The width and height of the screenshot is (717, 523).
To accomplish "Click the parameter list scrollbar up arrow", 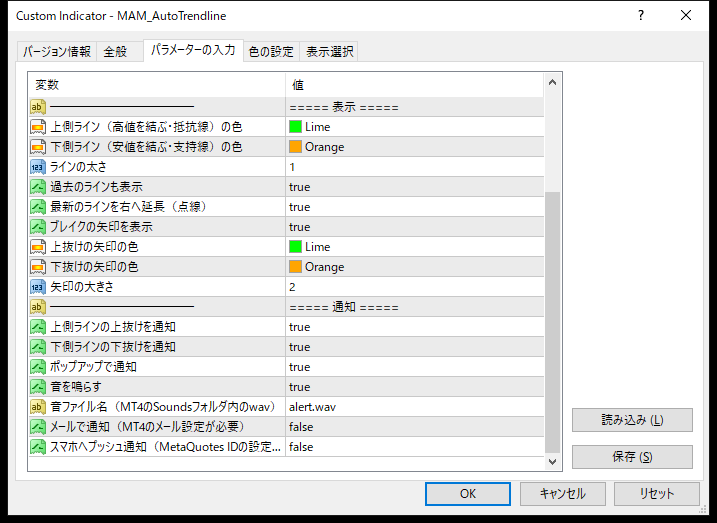I will [552, 82].
